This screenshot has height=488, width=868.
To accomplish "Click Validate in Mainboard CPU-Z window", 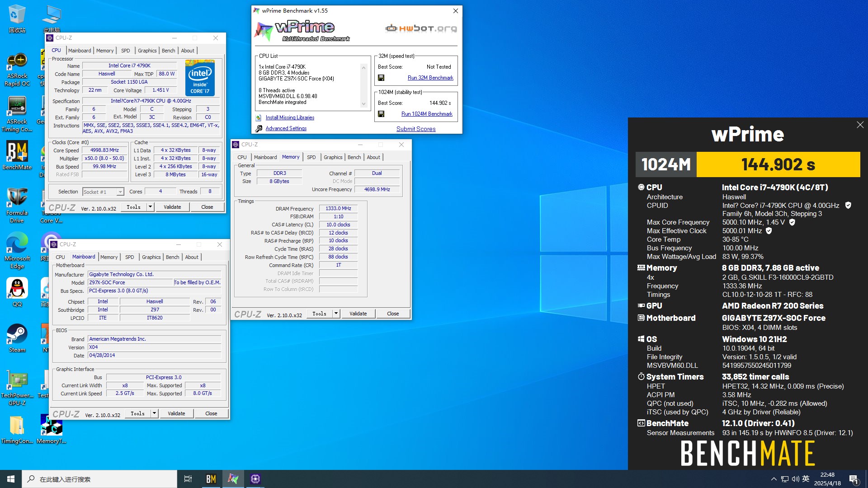I will tap(176, 413).
